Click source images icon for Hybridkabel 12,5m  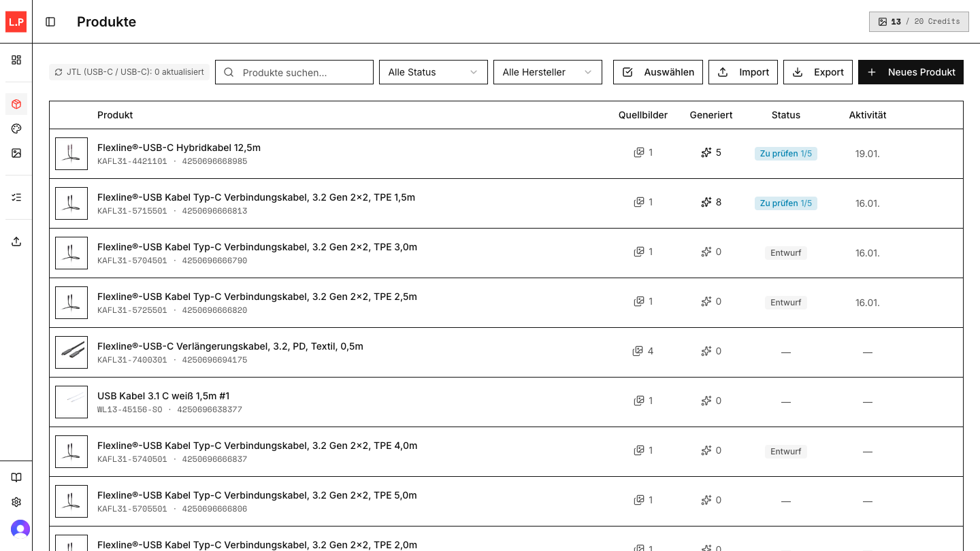tap(638, 152)
